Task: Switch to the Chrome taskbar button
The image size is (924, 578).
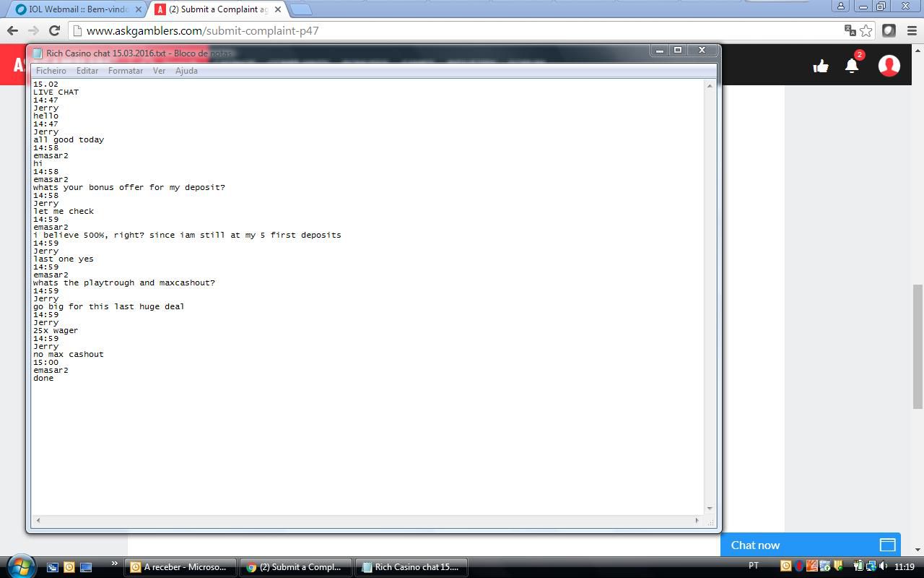Action: [296, 567]
